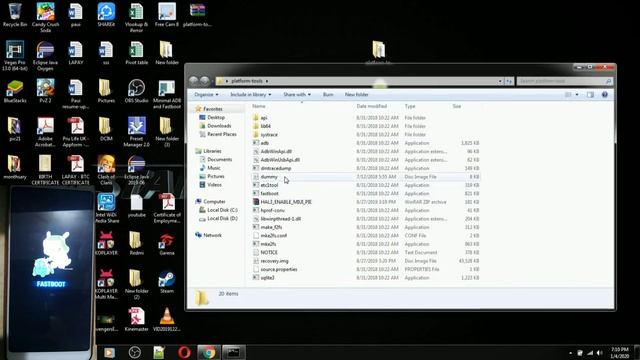Open the Explorer Help icon

604,95
